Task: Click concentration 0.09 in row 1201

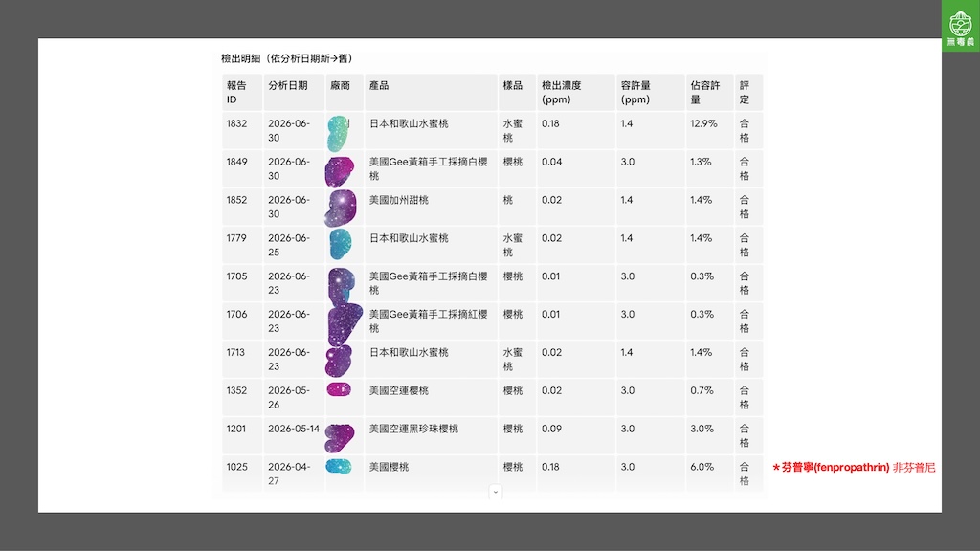Action: 552,429
